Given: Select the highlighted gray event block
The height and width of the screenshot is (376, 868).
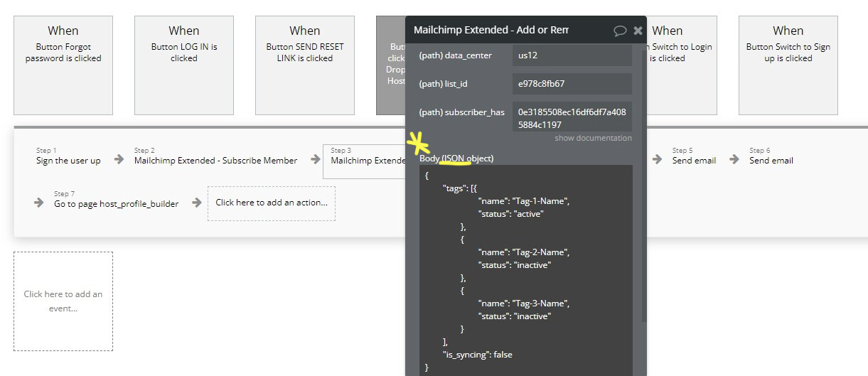Looking at the screenshot, I should 390,65.
